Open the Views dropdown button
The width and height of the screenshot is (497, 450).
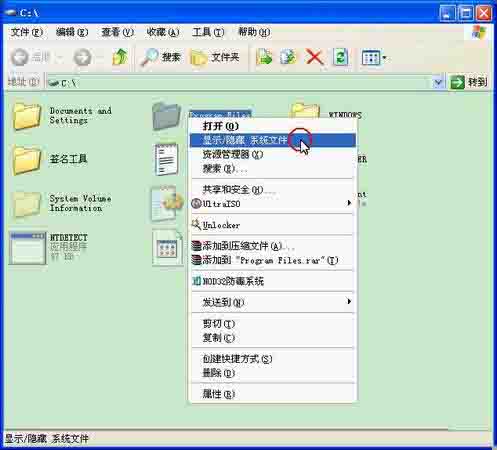point(374,58)
